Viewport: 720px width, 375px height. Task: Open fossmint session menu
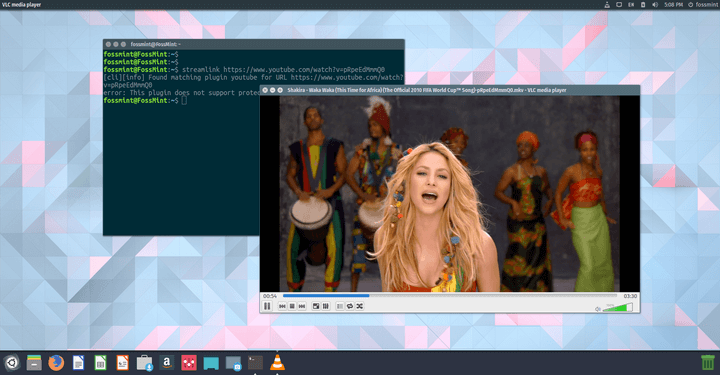click(703, 5)
